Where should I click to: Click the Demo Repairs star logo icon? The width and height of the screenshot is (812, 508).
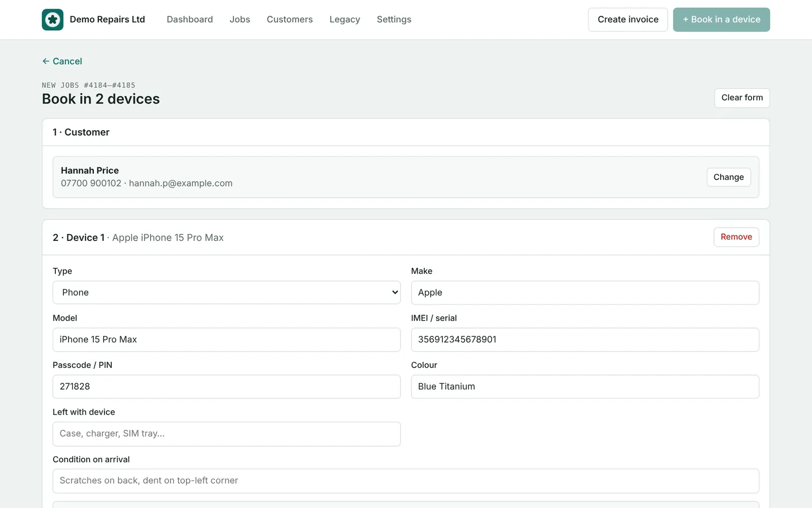click(53, 20)
